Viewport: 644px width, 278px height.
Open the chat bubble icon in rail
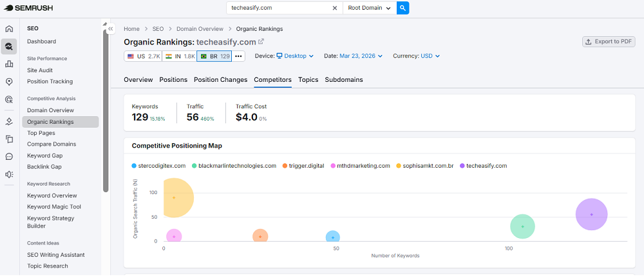pos(9,157)
